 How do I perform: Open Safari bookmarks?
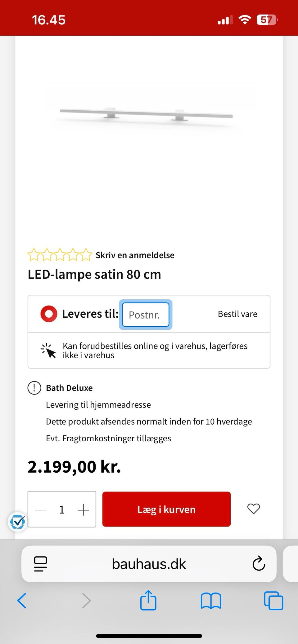point(211,601)
